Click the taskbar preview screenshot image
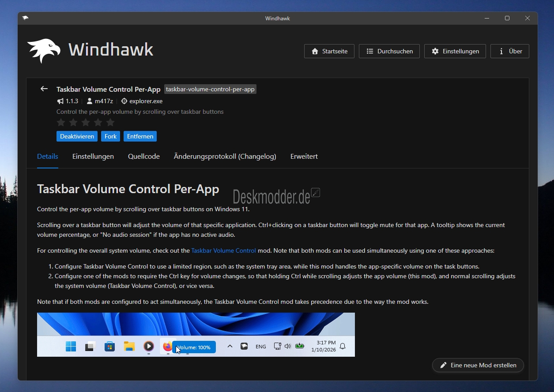Viewport: 554px width, 392px height. coord(196,334)
